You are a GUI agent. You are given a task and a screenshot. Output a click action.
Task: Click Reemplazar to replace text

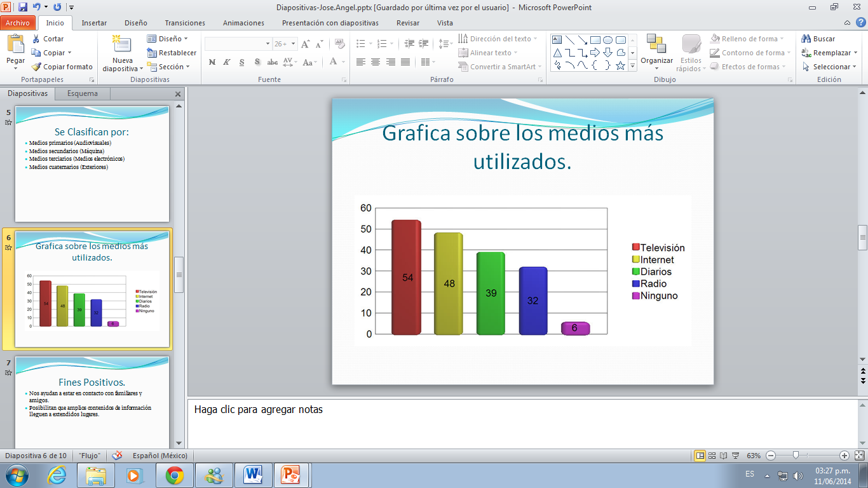pyautogui.click(x=829, y=53)
